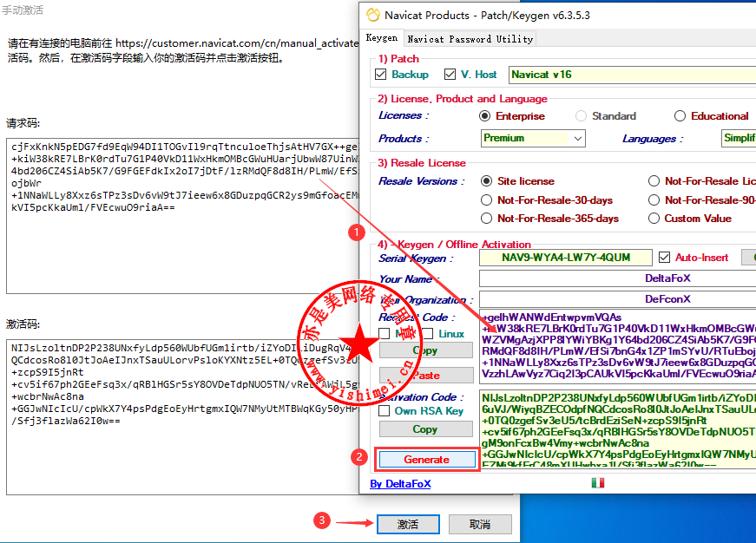
Task: Enable the Own RSA Key checkbox
Action: click(385, 411)
